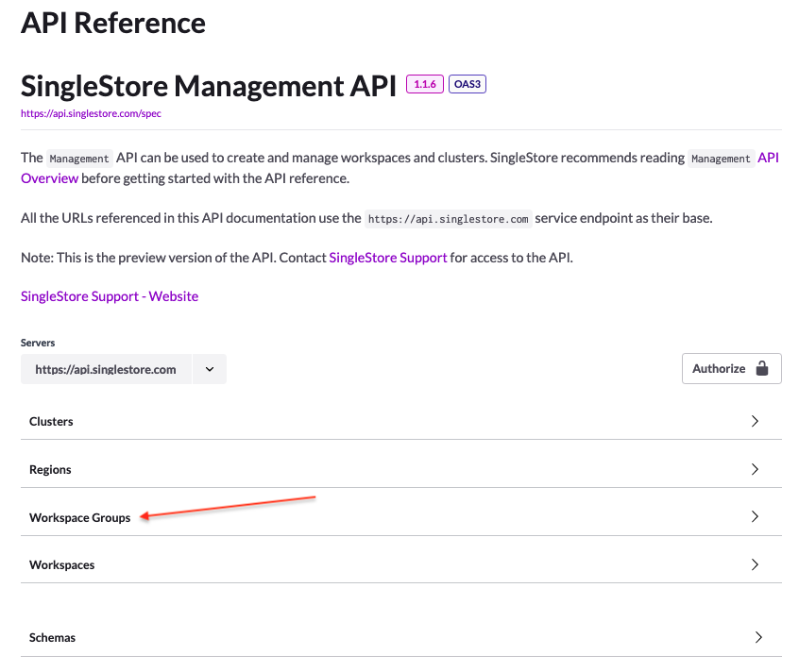Click the Schemas row chevron
This screenshot has height=672, width=799.
758,637
